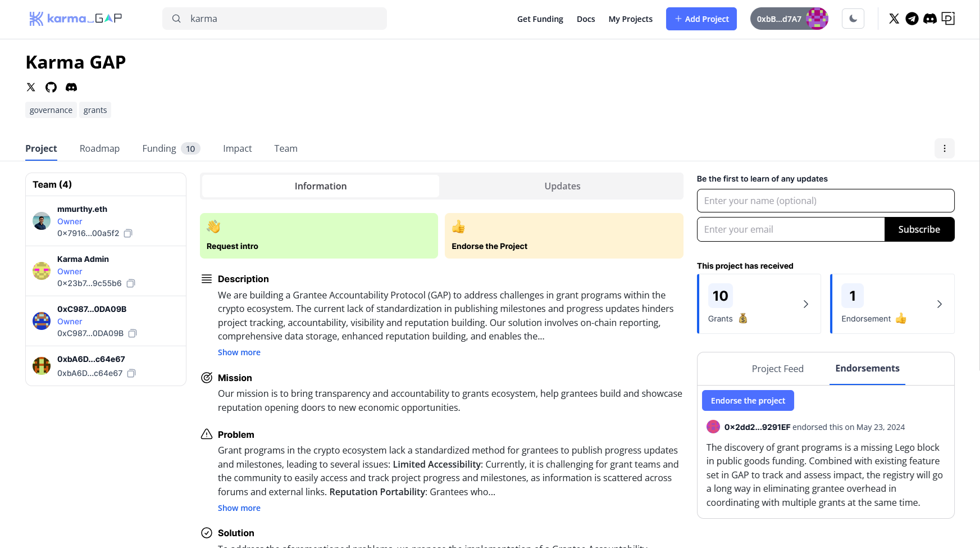980x548 pixels.
Task: Focus the search field containing karma
Action: [x=275, y=19]
